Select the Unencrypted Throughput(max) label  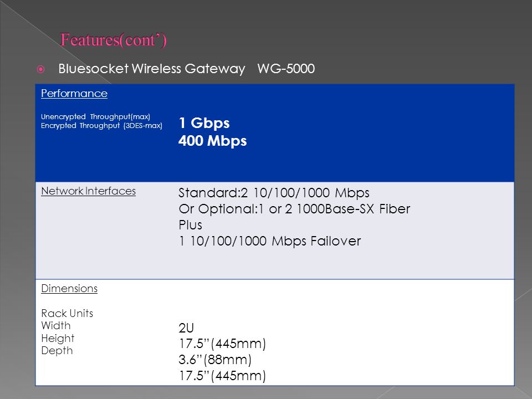pyautogui.click(x=95, y=117)
